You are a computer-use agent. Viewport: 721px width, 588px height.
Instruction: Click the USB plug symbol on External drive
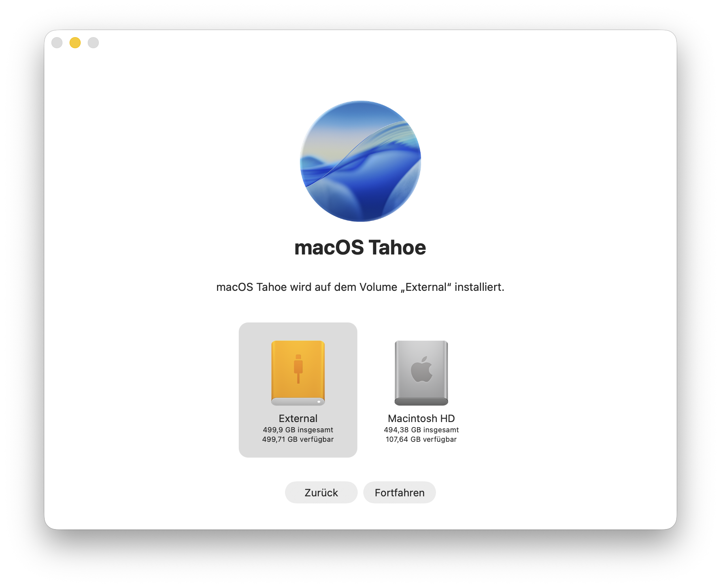[298, 368]
